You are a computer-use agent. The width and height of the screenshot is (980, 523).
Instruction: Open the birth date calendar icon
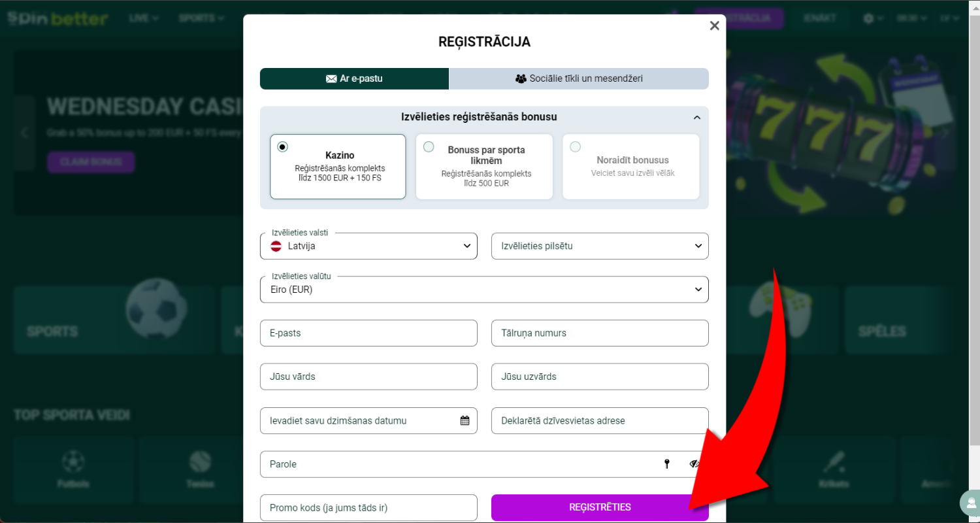click(x=465, y=420)
